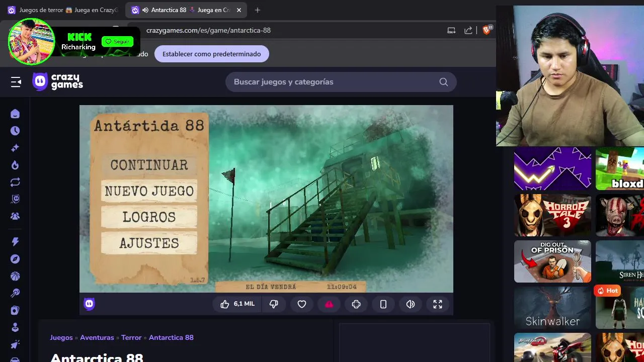Toggle game sound speaker icon
This screenshot has width=644, height=362.
point(411,304)
